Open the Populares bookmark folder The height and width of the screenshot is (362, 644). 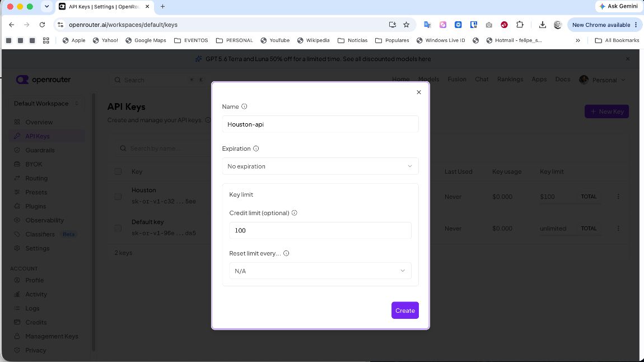tap(392, 40)
